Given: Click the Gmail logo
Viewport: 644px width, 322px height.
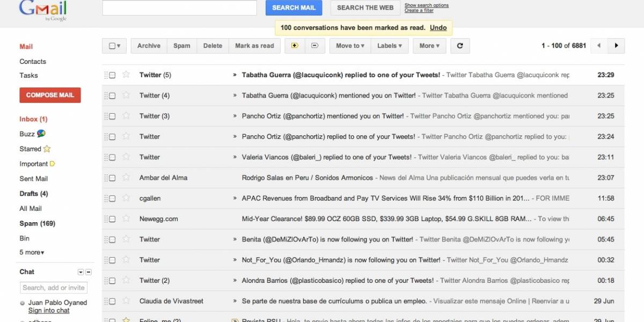Looking at the screenshot, I should pos(43,10).
